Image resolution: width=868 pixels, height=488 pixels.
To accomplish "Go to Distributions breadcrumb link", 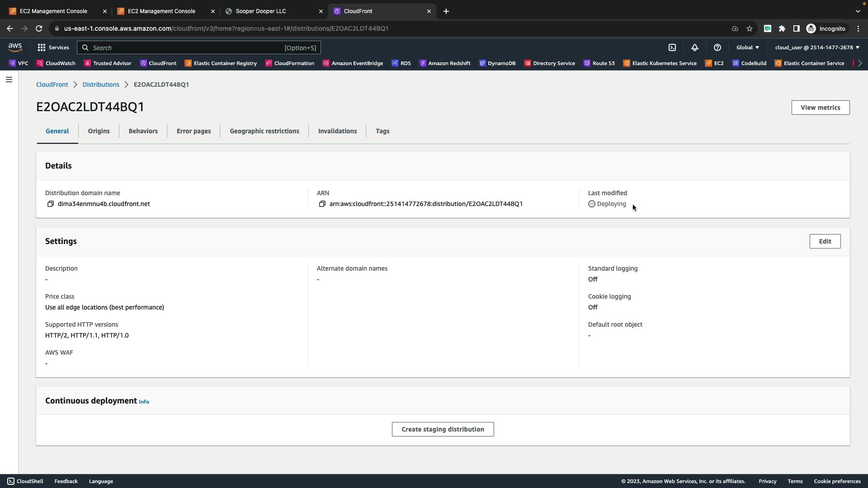I will click(101, 84).
